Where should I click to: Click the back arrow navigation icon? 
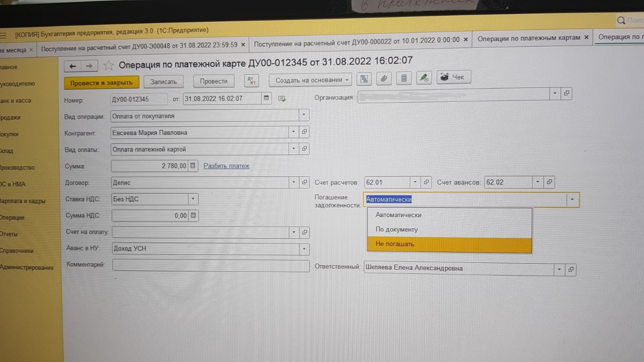pyautogui.click(x=72, y=66)
